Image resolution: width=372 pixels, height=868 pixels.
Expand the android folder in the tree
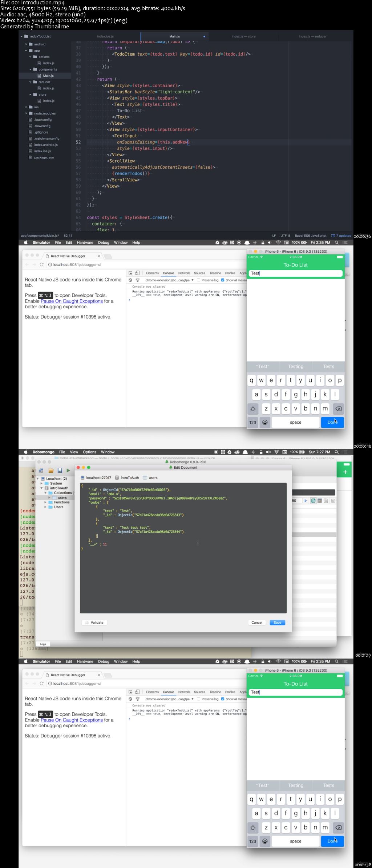(26, 44)
